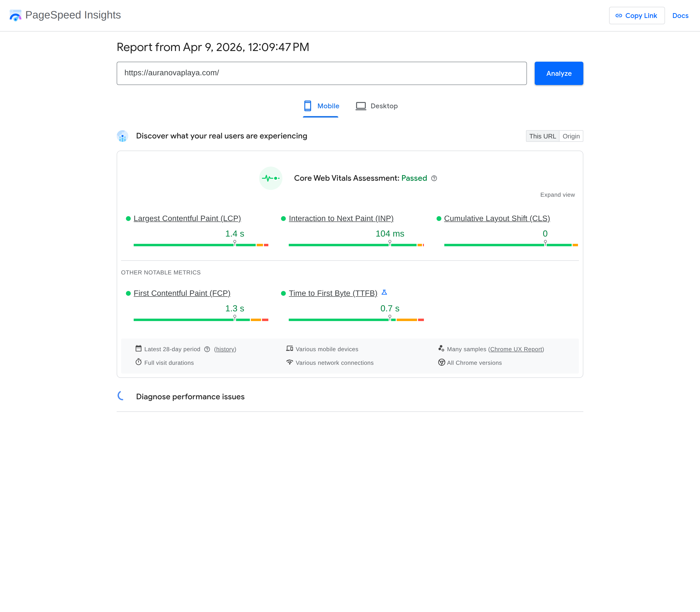The height and width of the screenshot is (612, 700).
Task: Click the Core Web Vitals help icon
Action: coord(434,178)
